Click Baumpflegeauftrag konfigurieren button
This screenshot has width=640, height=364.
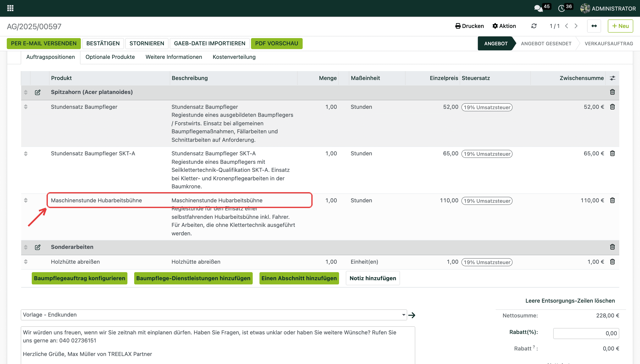point(80,278)
